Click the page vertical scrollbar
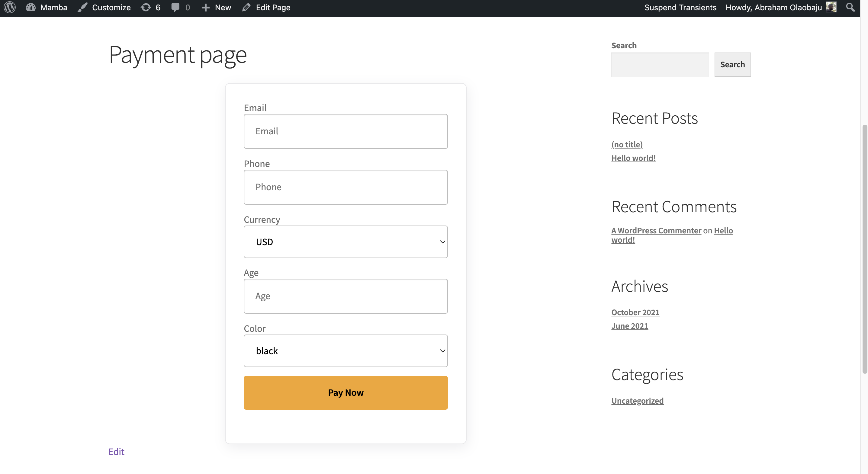Screen dimensions: 868x474 (865, 249)
